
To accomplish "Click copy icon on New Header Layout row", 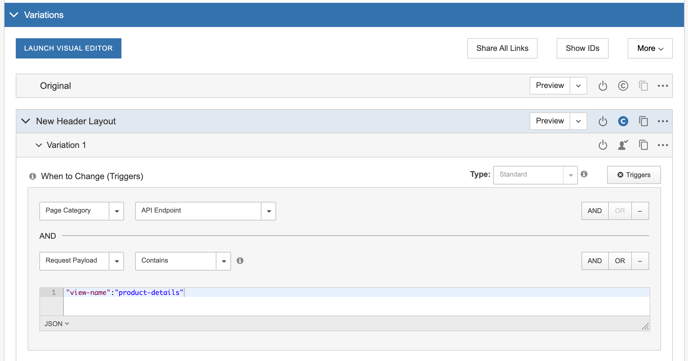I will [x=643, y=122].
